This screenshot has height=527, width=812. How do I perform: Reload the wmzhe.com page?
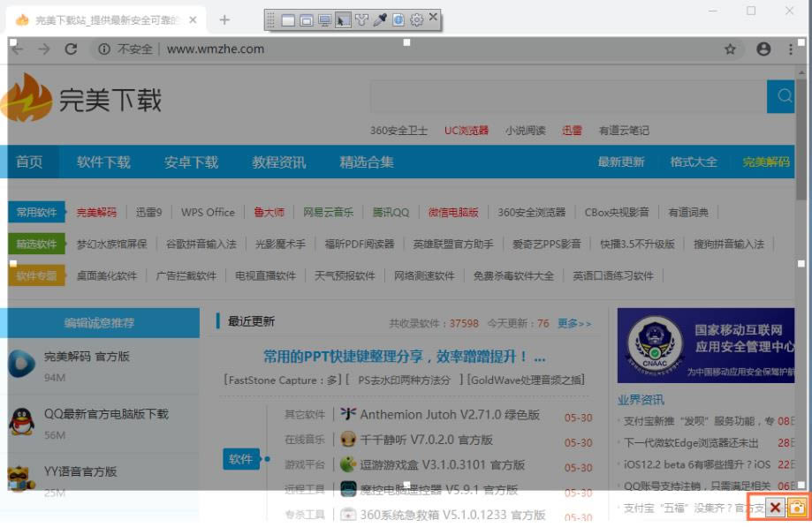point(71,49)
